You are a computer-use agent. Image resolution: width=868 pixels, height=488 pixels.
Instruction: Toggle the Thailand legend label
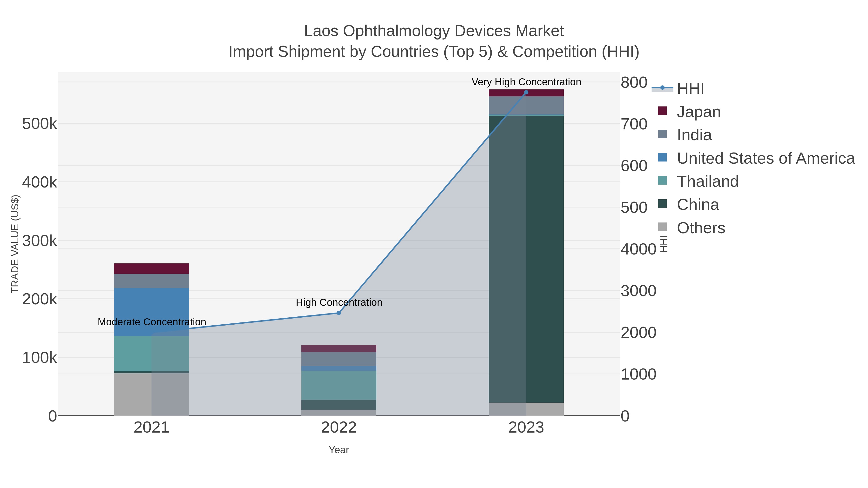[x=708, y=181]
